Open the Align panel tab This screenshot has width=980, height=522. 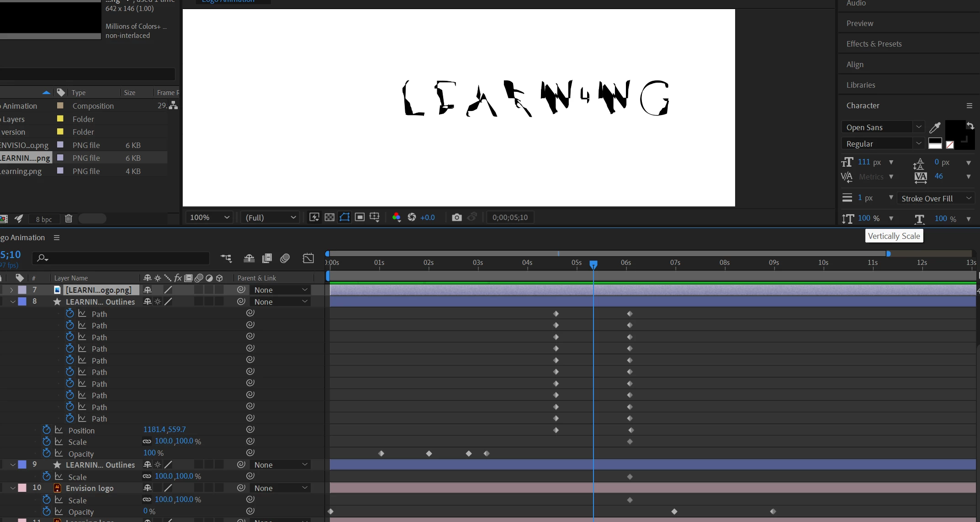(855, 64)
